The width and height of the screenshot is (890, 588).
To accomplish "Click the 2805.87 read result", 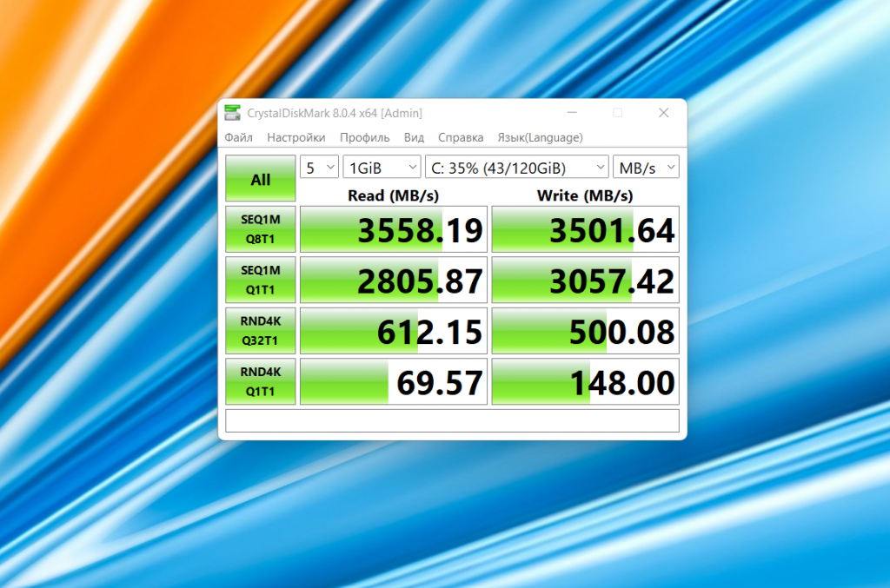I will tap(394, 280).
